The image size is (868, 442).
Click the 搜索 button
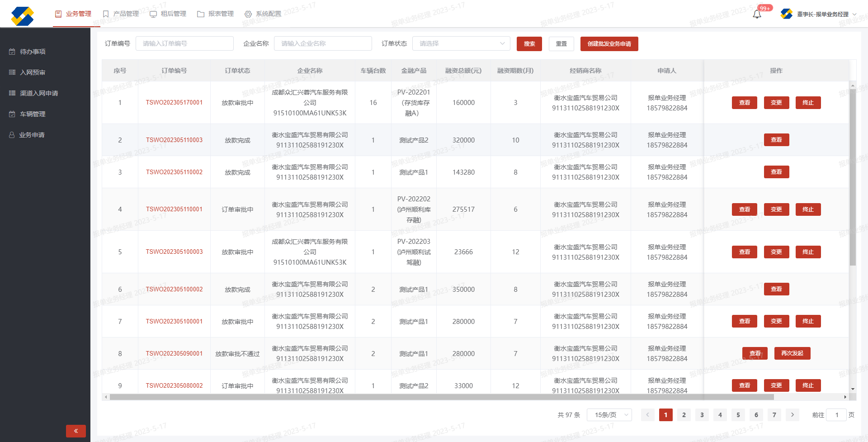click(529, 44)
